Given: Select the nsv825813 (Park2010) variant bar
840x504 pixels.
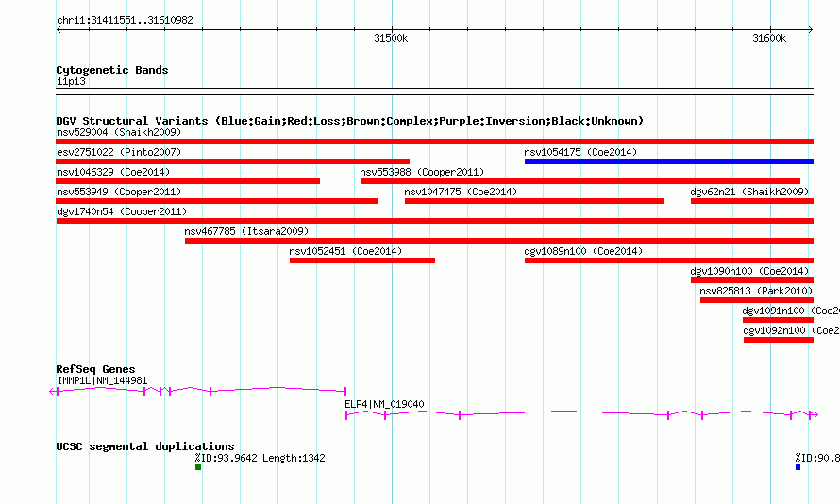Looking at the screenshot, I should point(756,300).
